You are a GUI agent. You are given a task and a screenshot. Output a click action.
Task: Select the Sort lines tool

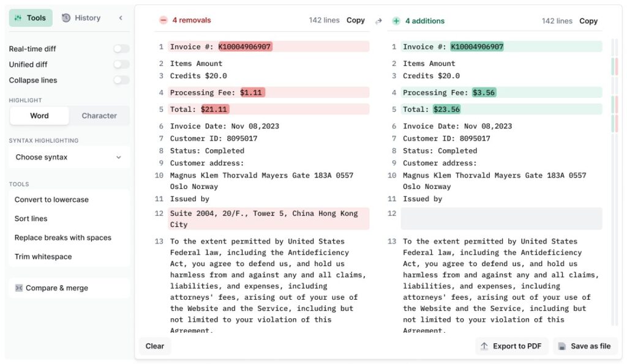click(31, 218)
